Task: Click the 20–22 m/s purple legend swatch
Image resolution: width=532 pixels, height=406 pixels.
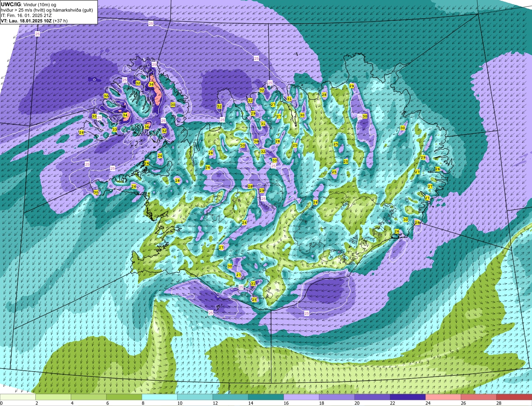Action: (372, 397)
